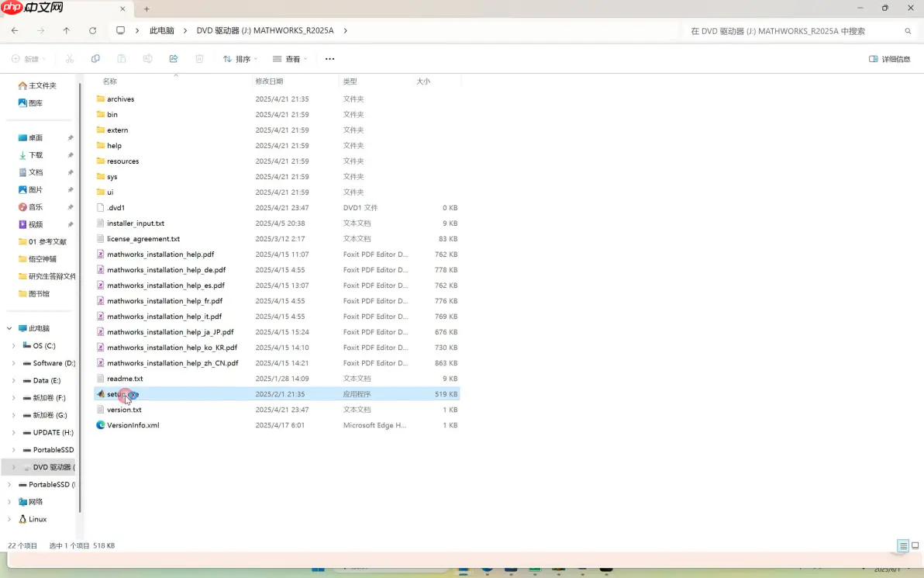Switch to details view via status bar icon

(903, 545)
